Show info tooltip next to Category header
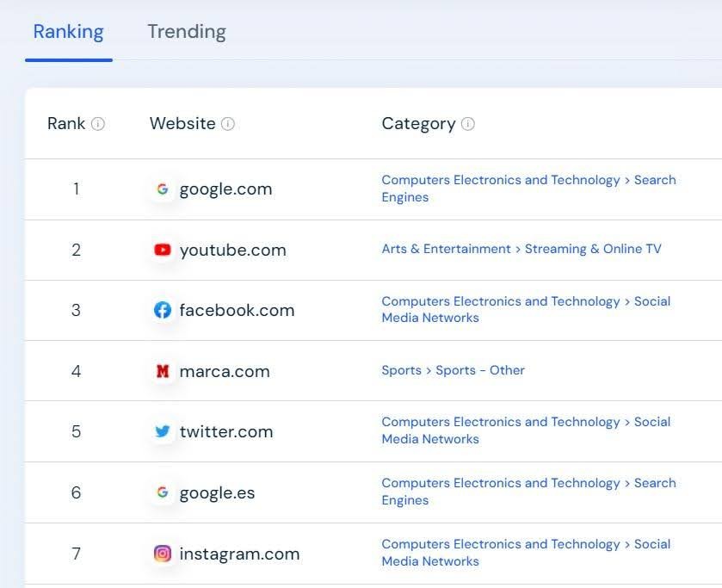722x588 pixels. click(468, 124)
